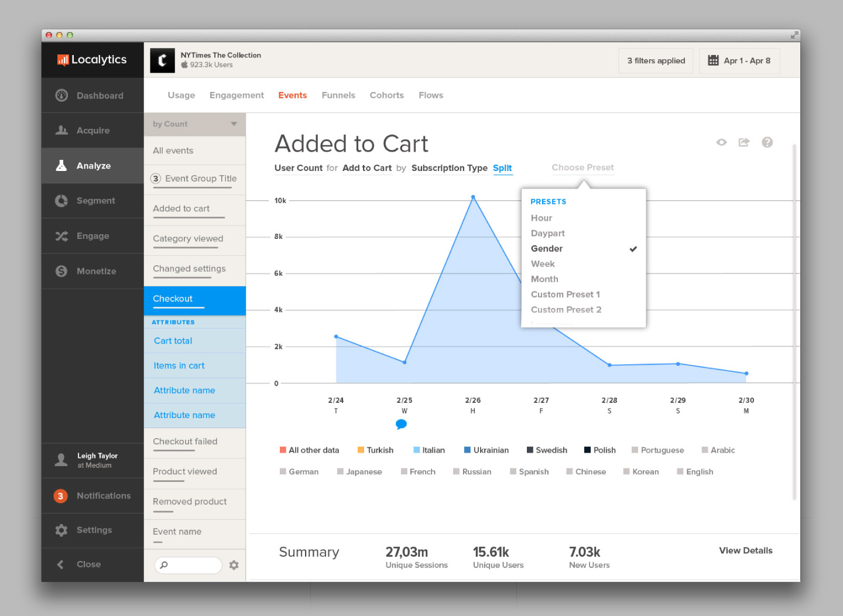Open the View Details link
This screenshot has width=843, height=616.
pyautogui.click(x=746, y=550)
